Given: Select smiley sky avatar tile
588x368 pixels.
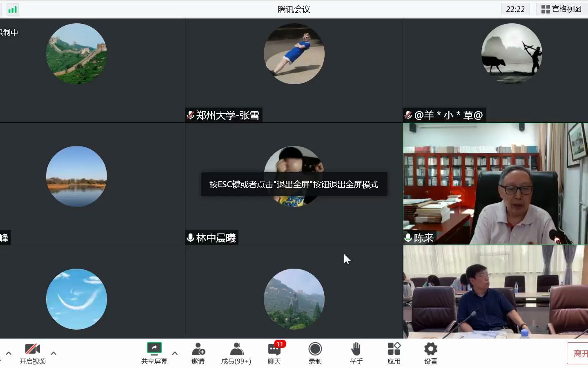Looking at the screenshot, I should [x=77, y=299].
